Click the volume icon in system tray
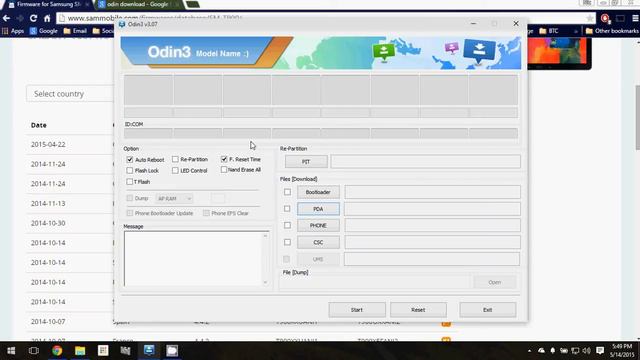Screen dimensions: 640x360 (x=587, y=351)
